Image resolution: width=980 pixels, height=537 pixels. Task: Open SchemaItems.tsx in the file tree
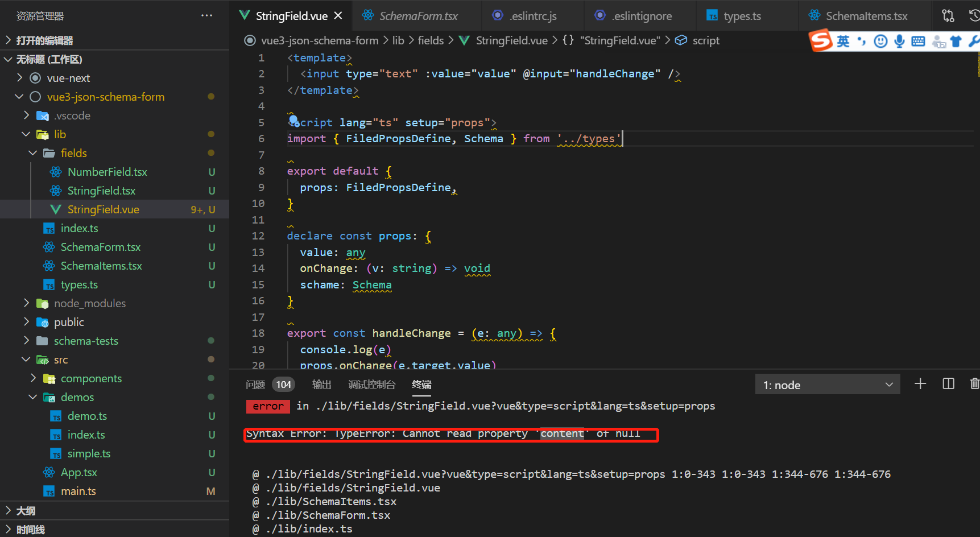coord(101,266)
